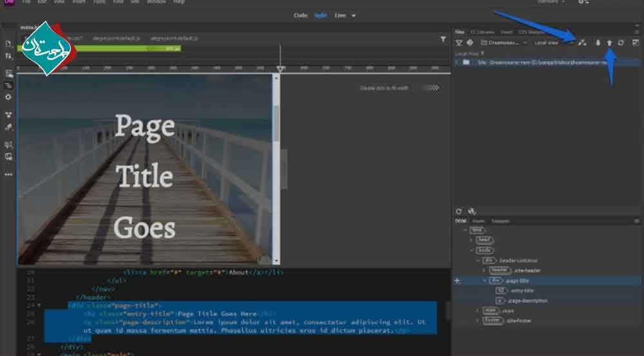Click Put files up-arrow icon
The image size is (644, 356).
click(609, 42)
